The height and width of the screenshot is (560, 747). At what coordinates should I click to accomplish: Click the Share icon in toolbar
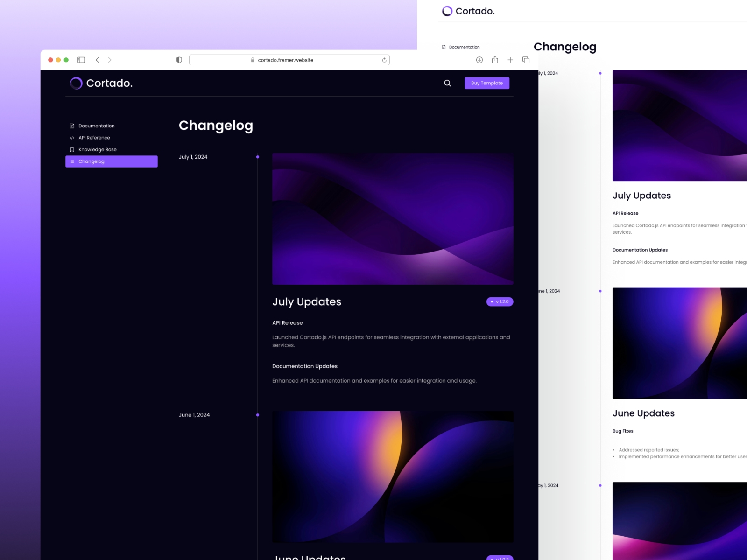click(495, 60)
